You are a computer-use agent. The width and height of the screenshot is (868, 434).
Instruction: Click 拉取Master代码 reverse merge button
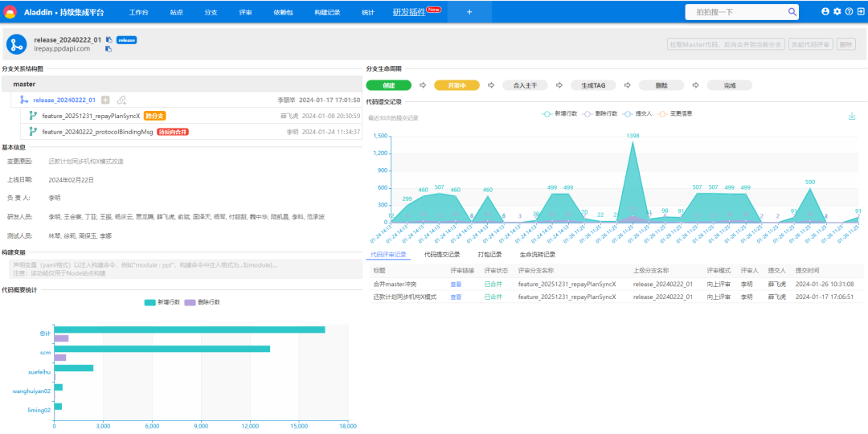click(x=727, y=45)
